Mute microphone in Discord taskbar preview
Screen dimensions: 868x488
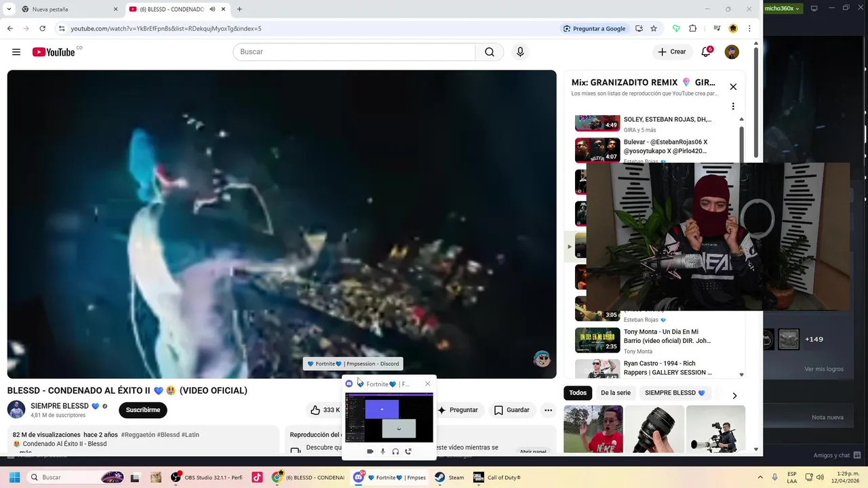tap(383, 451)
